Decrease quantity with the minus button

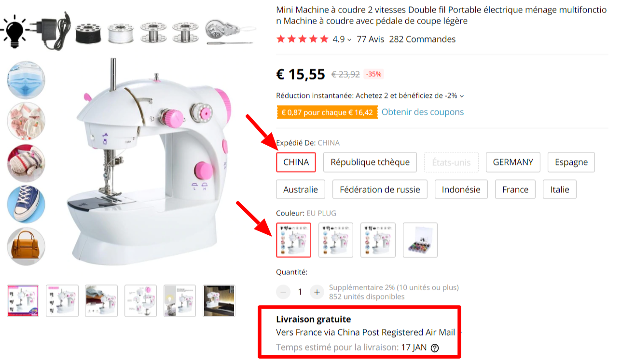[x=283, y=292]
